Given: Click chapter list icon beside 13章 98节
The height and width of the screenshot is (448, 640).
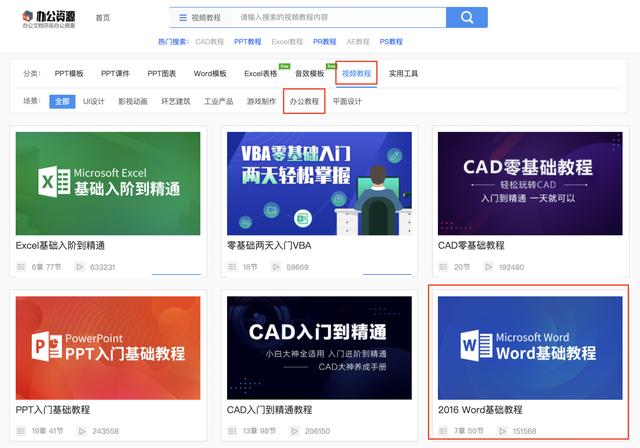Looking at the screenshot, I should (232, 431).
